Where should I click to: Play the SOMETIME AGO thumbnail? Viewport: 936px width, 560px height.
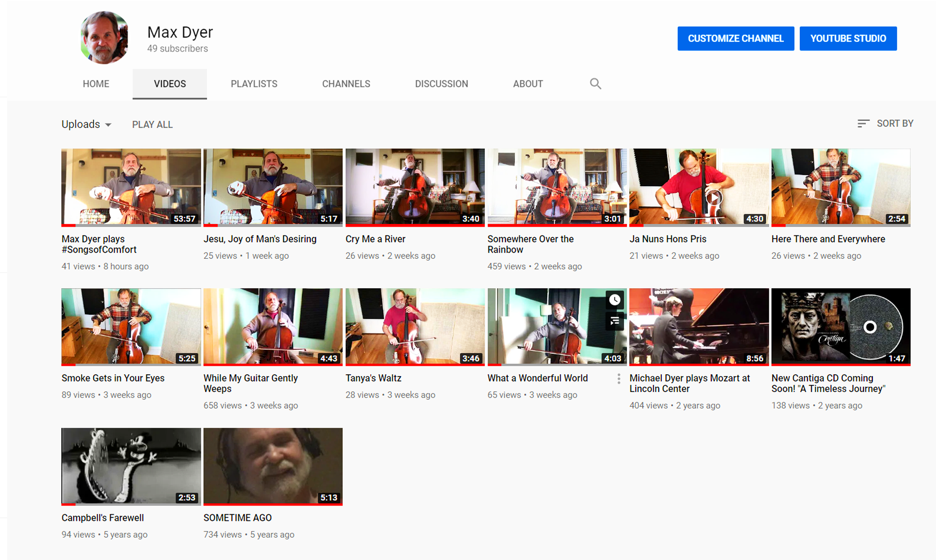pos(273,466)
